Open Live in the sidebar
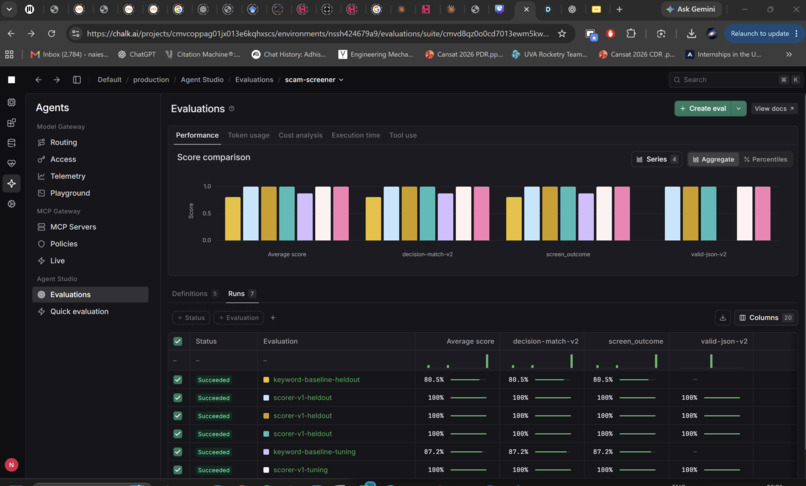 (57, 261)
